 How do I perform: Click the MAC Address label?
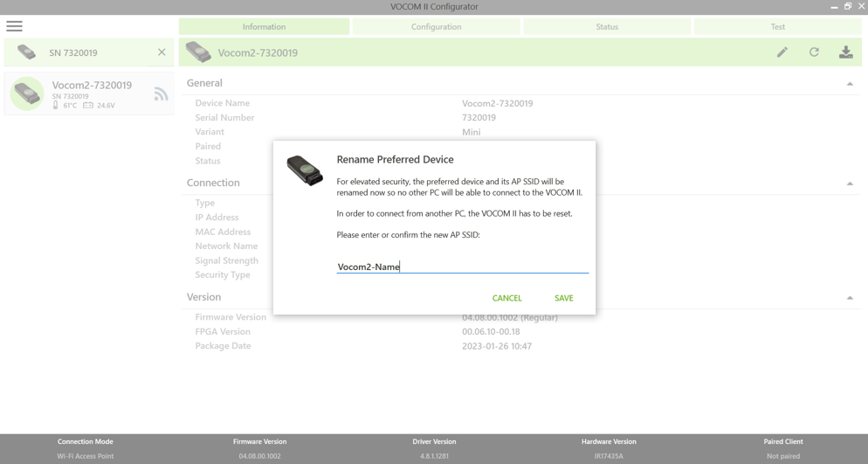point(223,232)
